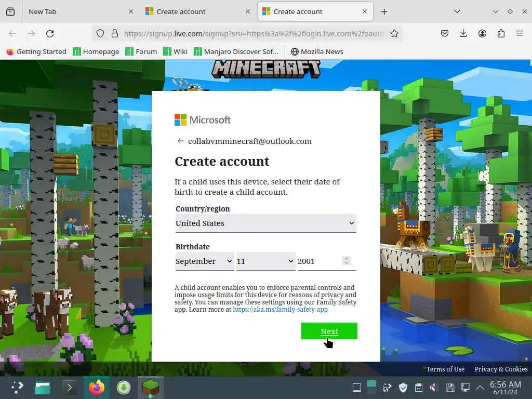
Task: Open the tracking protection shield icon
Action: pos(100,33)
